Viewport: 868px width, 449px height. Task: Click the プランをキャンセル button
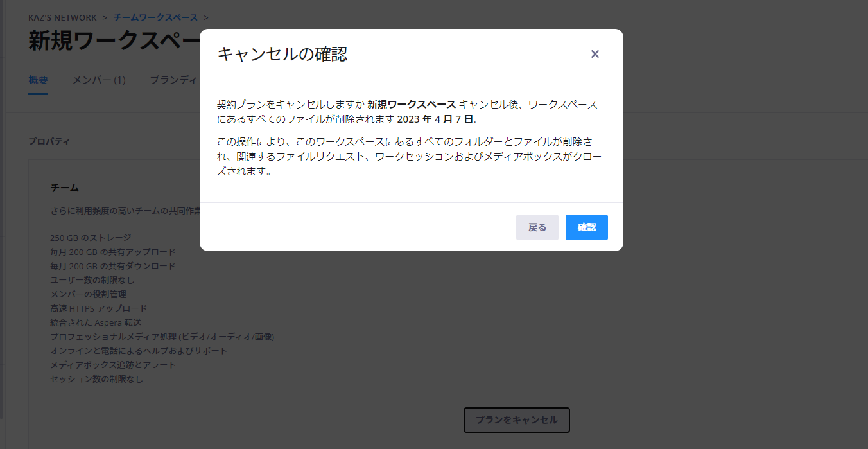pyautogui.click(x=517, y=420)
